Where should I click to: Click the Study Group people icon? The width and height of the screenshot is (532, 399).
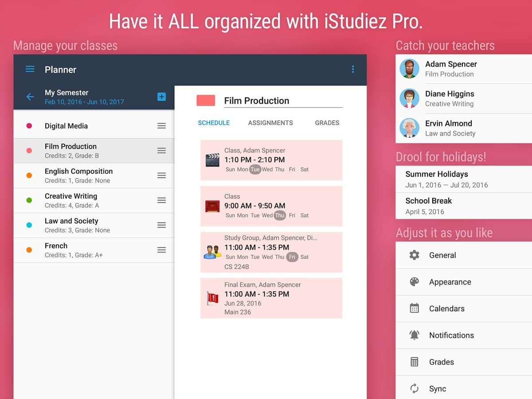coord(212,252)
